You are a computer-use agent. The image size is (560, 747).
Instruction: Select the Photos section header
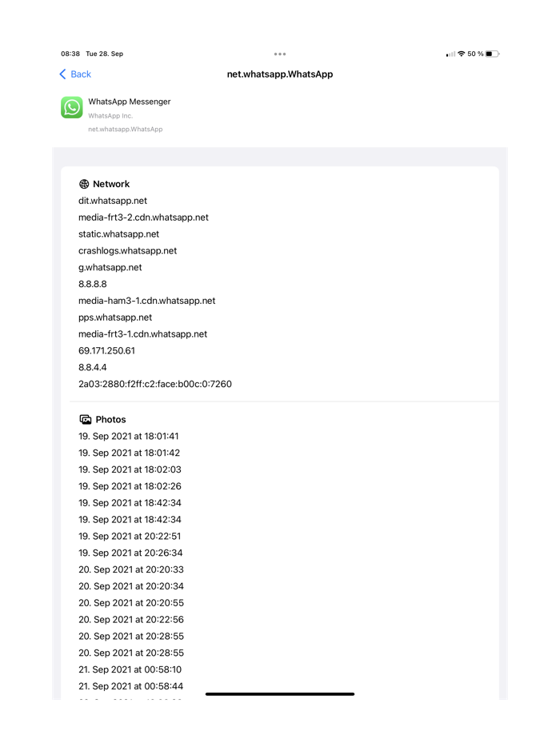click(x=111, y=418)
